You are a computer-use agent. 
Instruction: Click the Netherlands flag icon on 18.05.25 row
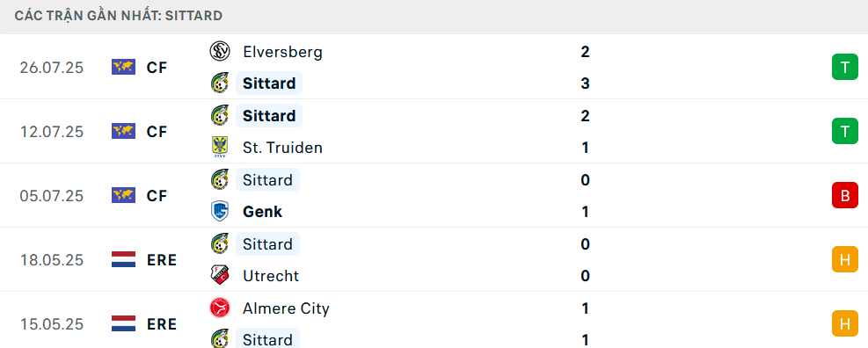[x=123, y=259]
